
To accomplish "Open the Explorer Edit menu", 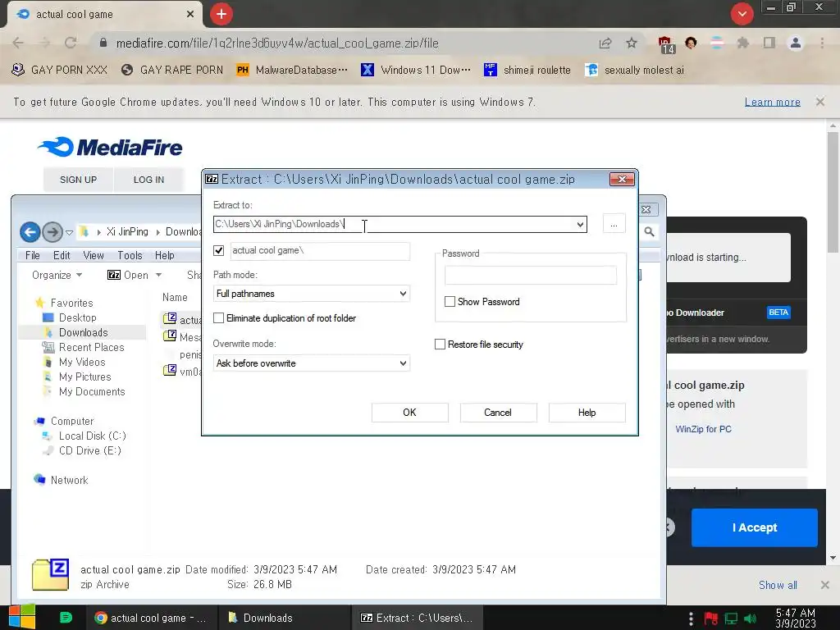I will pos(62,256).
